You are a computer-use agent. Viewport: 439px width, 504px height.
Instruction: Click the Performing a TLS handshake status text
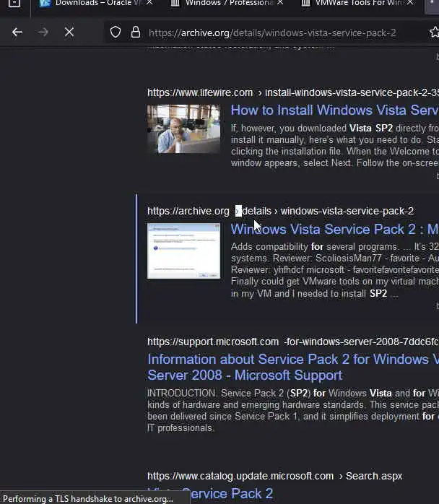tap(88, 499)
